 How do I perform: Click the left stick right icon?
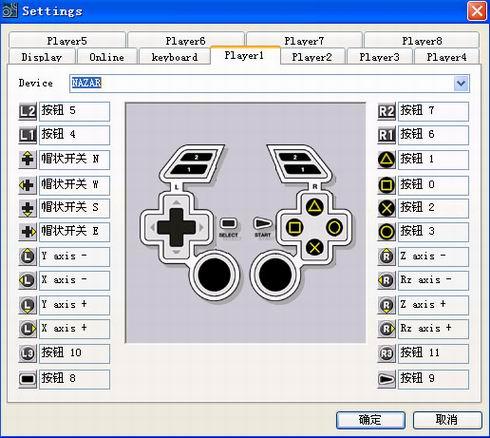tap(27, 329)
